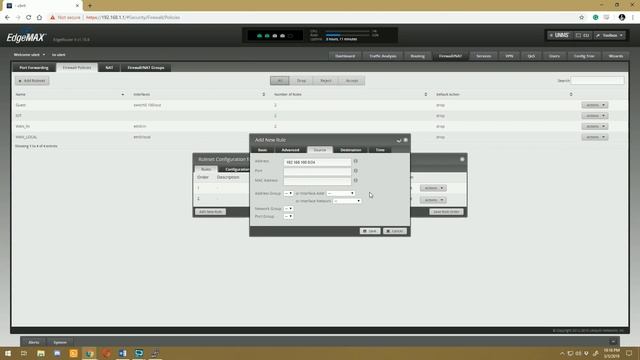Open the System tab at bottom

tap(60, 342)
